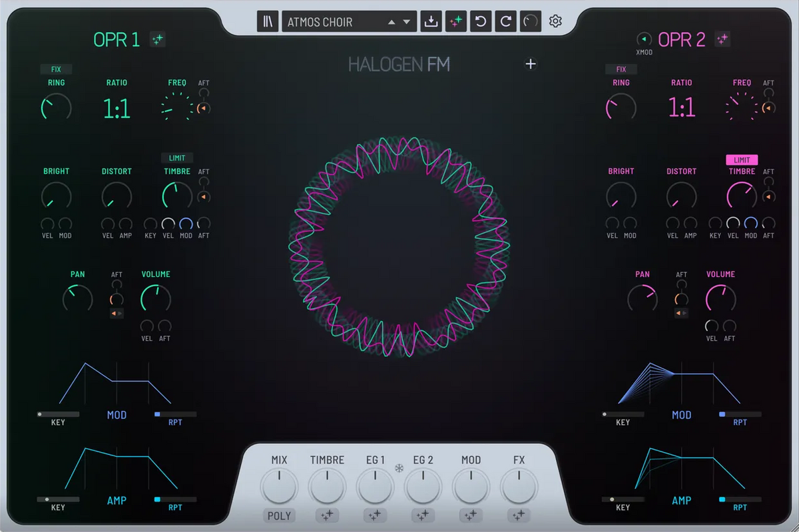Randomize OPR 1 with its sparkle icon

coord(157,39)
